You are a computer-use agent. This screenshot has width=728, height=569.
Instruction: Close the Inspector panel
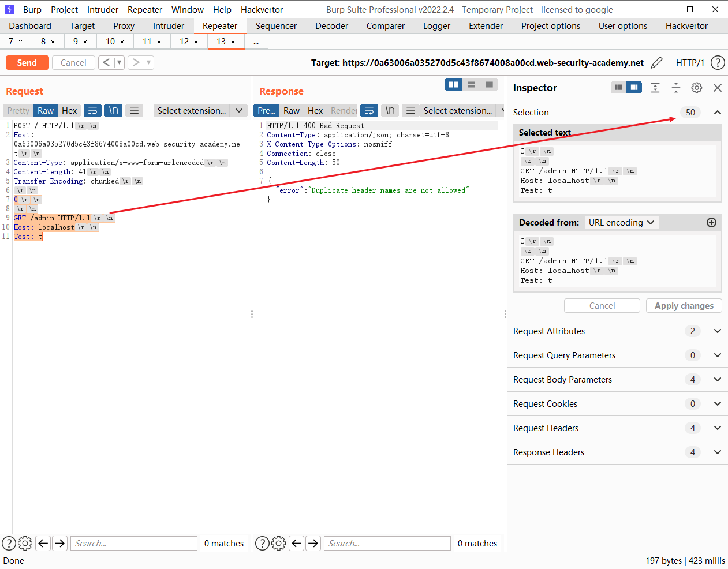718,88
